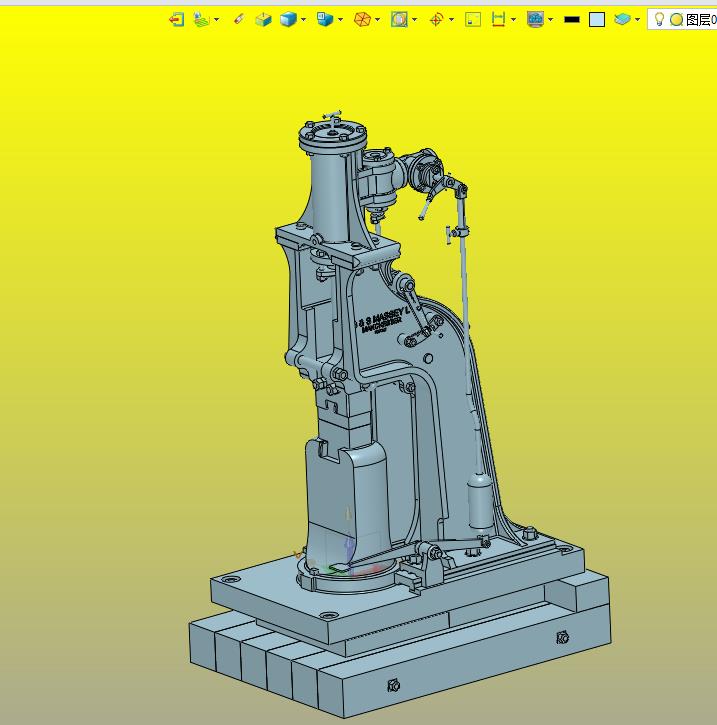Click the teal stacked layers icon

pos(622,19)
